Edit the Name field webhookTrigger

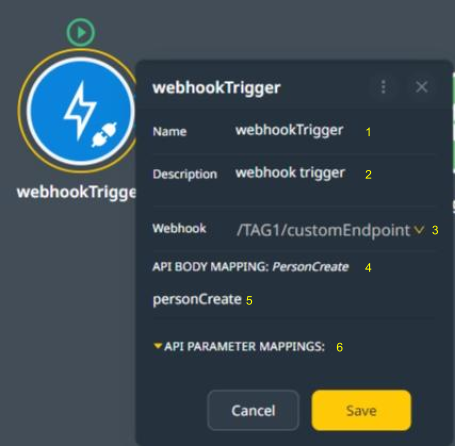[x=289, y=130]
